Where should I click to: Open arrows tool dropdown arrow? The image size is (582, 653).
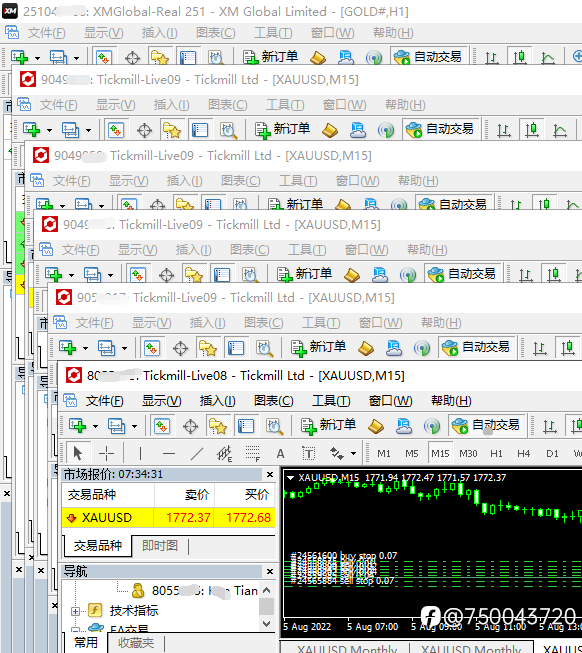(353, 454)
